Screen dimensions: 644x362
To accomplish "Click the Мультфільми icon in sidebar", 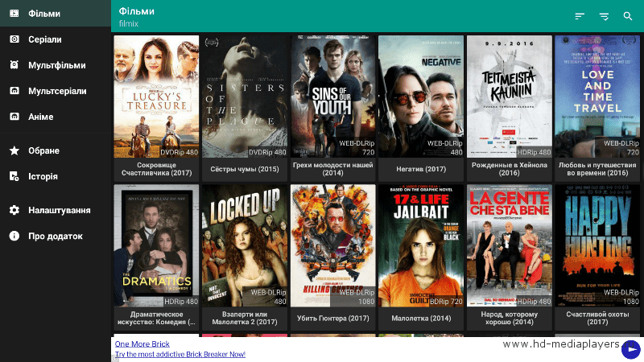I will click(14, 65).
